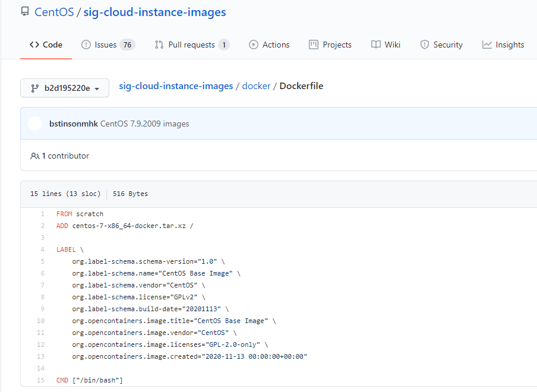Click the Dockerfile breadcrumb text
Viewport: 537px width, 392px height.
[x=301, y=86]
